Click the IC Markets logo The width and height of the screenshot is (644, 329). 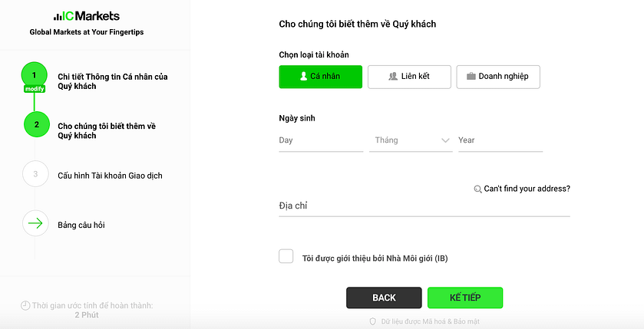point(87,16)
